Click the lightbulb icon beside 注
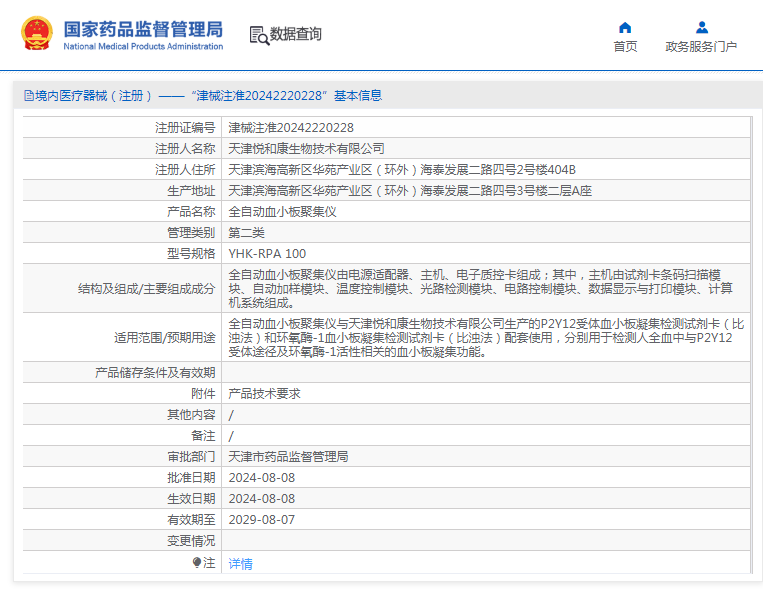Viewport: 763px width, 592px height. (x=197, y=563)
